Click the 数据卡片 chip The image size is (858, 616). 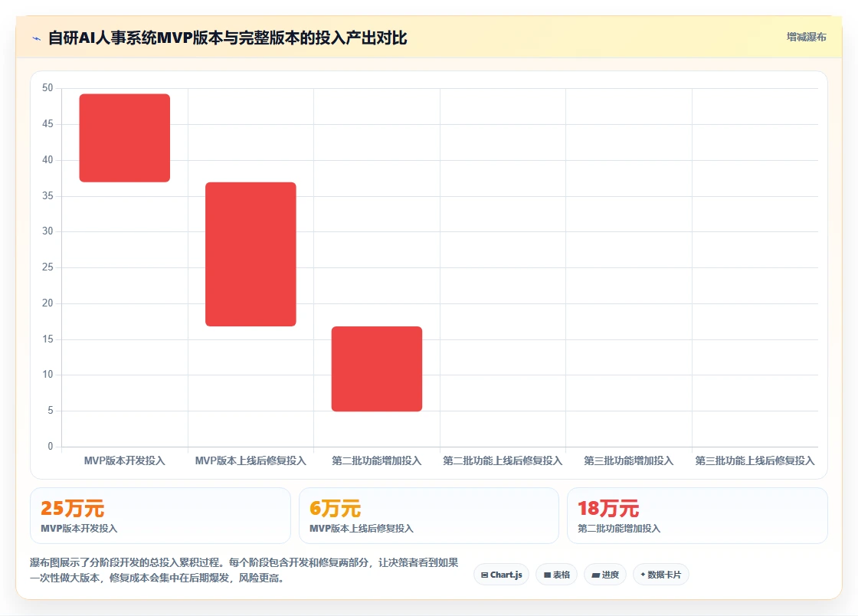661,575
